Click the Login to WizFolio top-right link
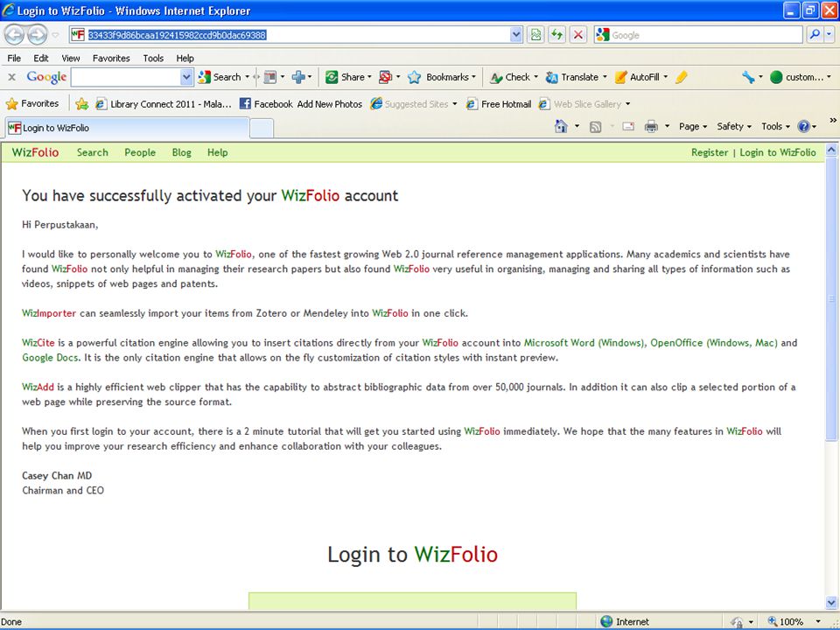This screenshot has height=630, width=840. click(777, 152)
